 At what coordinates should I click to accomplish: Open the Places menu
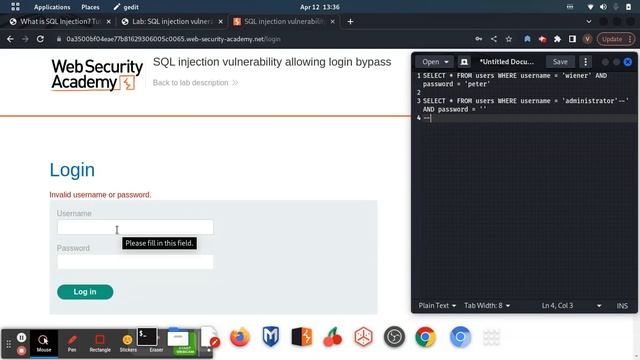[90, 7]
